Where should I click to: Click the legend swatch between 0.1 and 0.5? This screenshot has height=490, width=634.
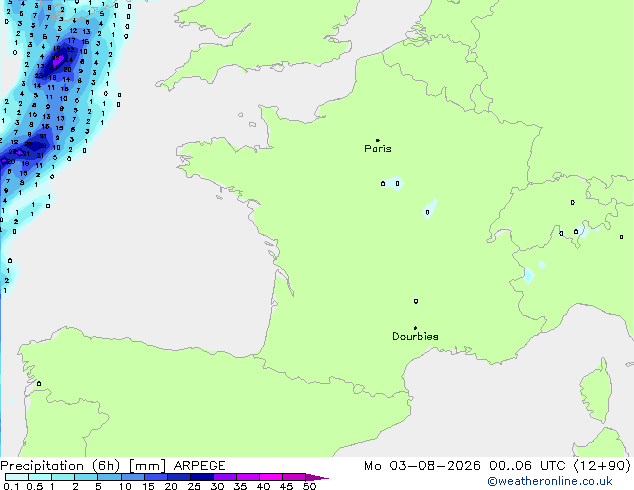[17, 477]
